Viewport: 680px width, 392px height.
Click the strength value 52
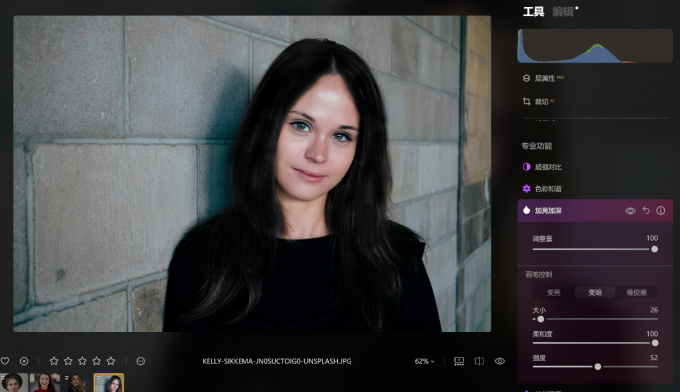654,358
